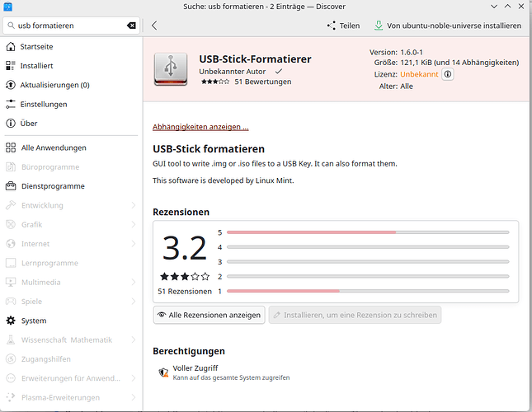Open the Über page
Viewport: 532px width, 412px height.
29,124
